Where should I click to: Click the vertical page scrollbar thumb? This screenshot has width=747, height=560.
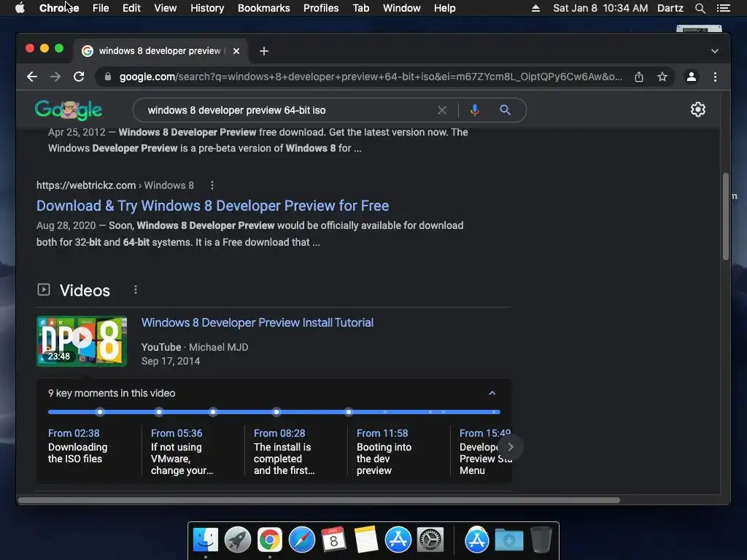coord(726,217)
